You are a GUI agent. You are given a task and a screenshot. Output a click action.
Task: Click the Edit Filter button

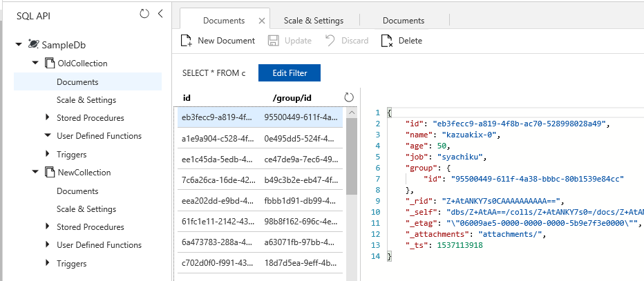pyautogui.click(x=290, y=73)
